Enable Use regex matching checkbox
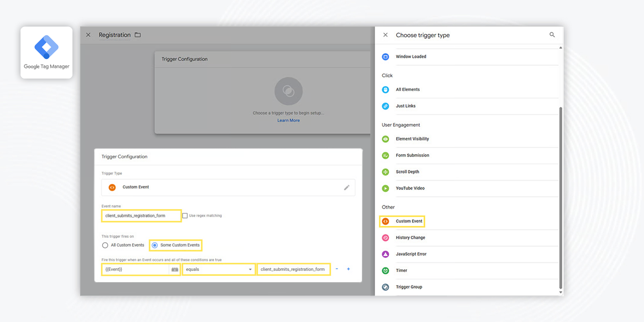The width and height of the screenshot is (644, 322). (185, 216)
